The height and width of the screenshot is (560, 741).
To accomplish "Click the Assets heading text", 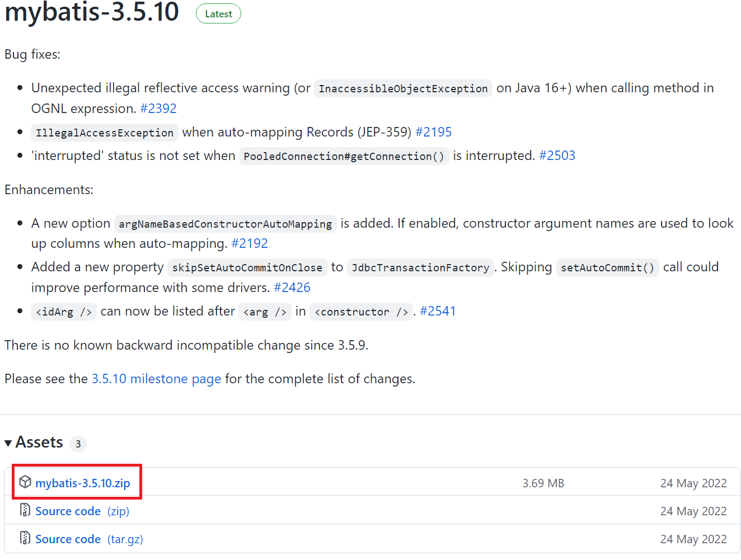I will point(39,443).
